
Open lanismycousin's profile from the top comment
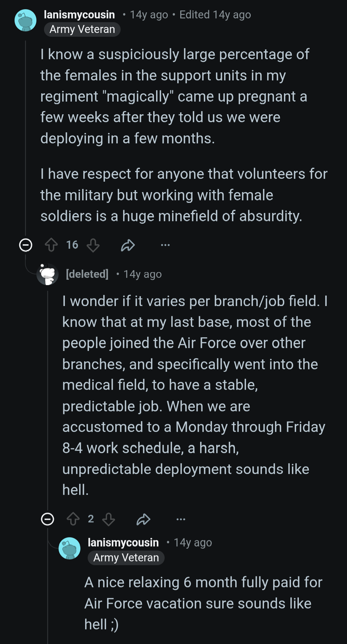pyautogui.click(x=79, y=15)
